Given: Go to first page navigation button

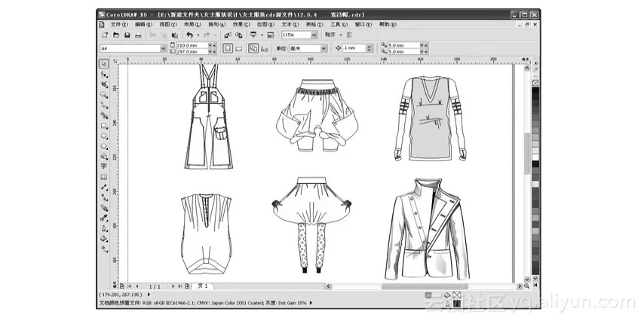Looking at the screenshot, I should click(x=130, y=286).
